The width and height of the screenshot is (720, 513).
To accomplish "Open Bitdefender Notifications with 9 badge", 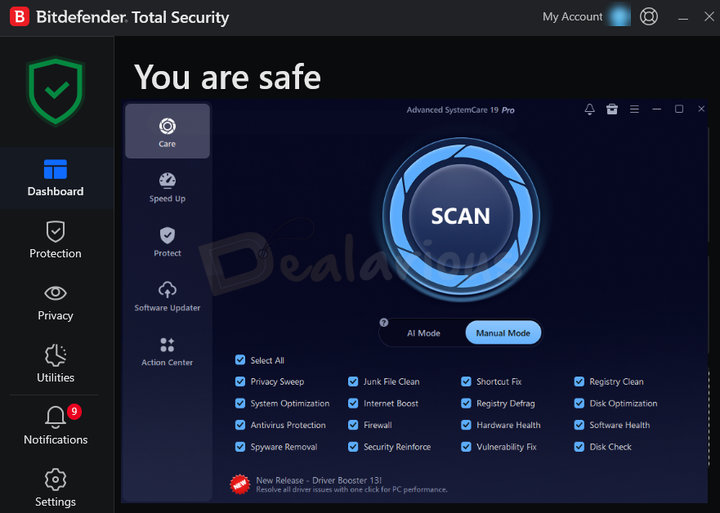I will 55,426.
